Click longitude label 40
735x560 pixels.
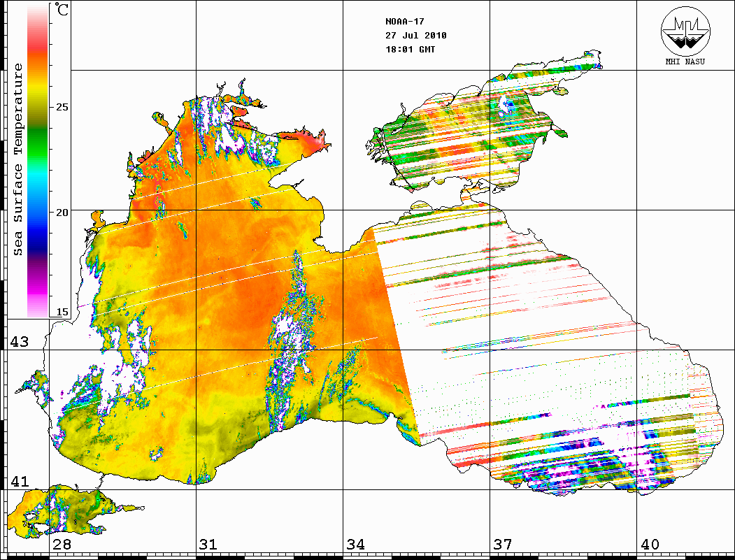650,545
